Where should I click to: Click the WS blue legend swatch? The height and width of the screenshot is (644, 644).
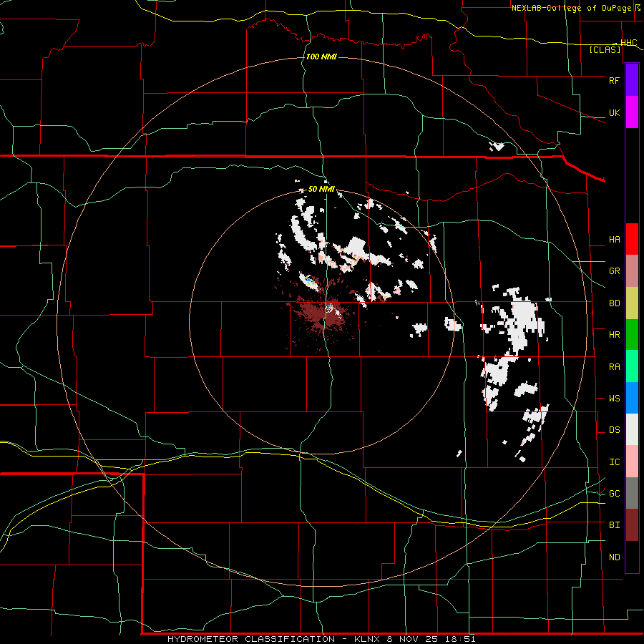632,398
